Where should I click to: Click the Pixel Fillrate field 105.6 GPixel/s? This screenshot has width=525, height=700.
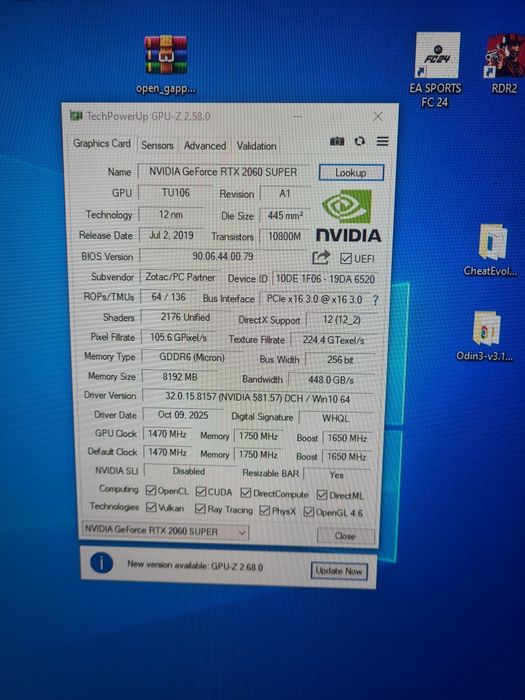[179, 338]
